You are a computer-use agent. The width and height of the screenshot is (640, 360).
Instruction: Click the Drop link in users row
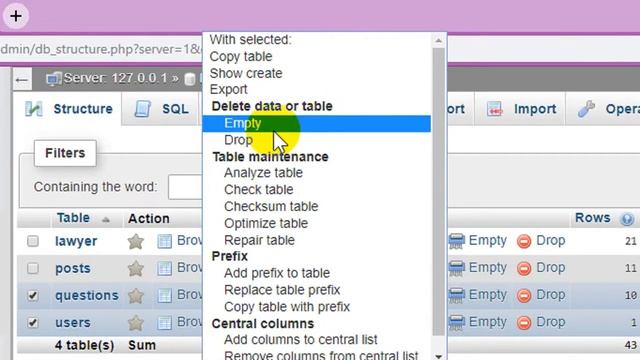(x=551, y=322)
